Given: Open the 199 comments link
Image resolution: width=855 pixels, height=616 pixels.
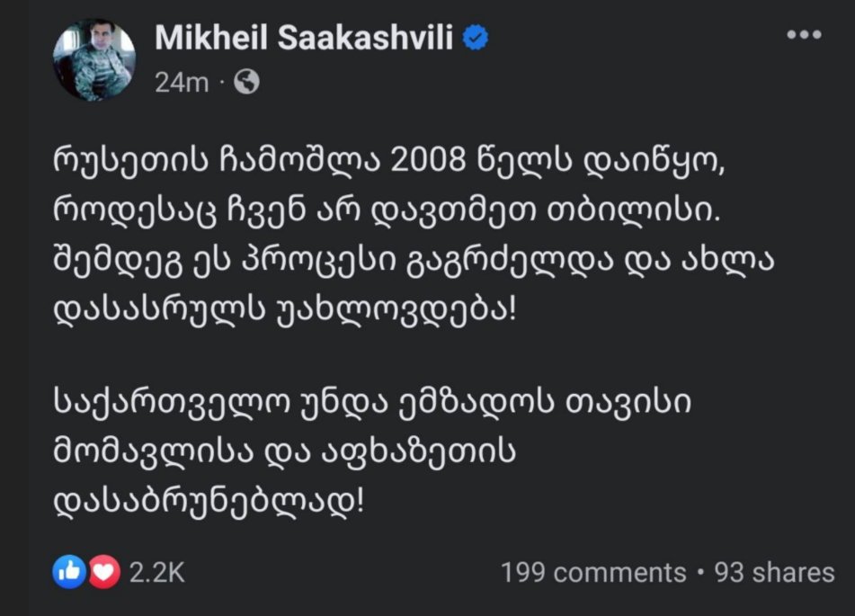Looking at the screenshot, I should [592, 573].
